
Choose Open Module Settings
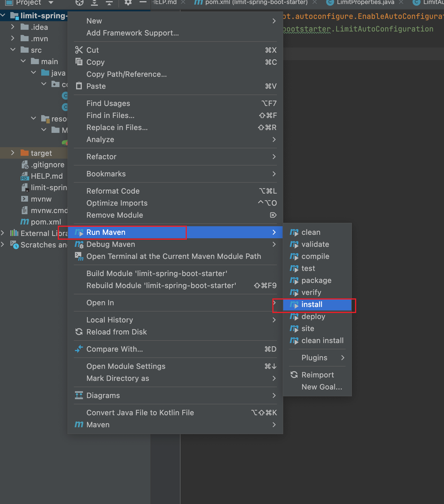click(x=175, y=366)
